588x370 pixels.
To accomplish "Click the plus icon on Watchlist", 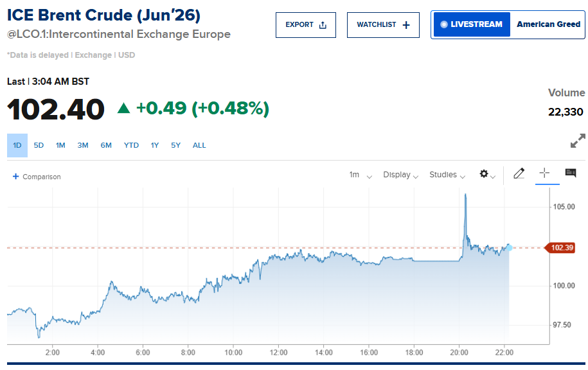I will (405, 25).
